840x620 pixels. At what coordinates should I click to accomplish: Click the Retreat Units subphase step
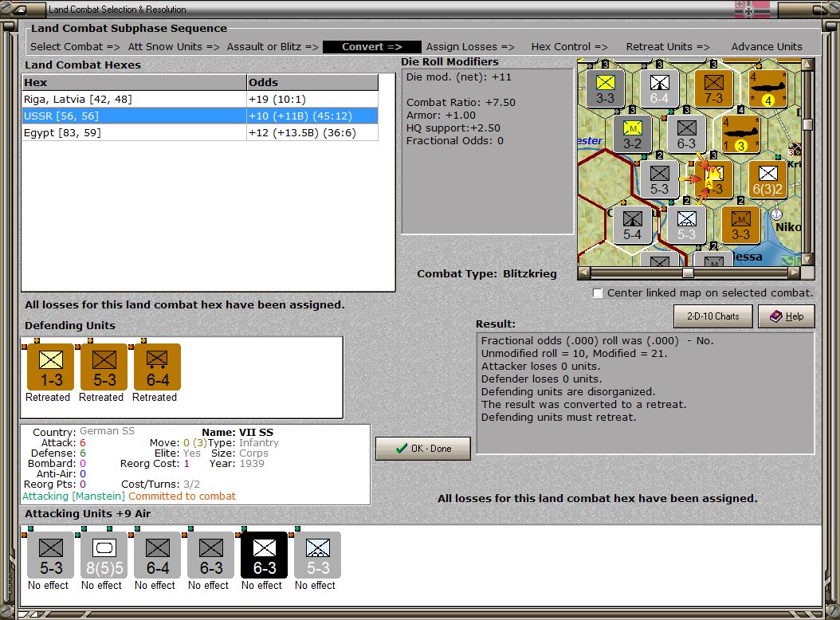tap(668, 47)
